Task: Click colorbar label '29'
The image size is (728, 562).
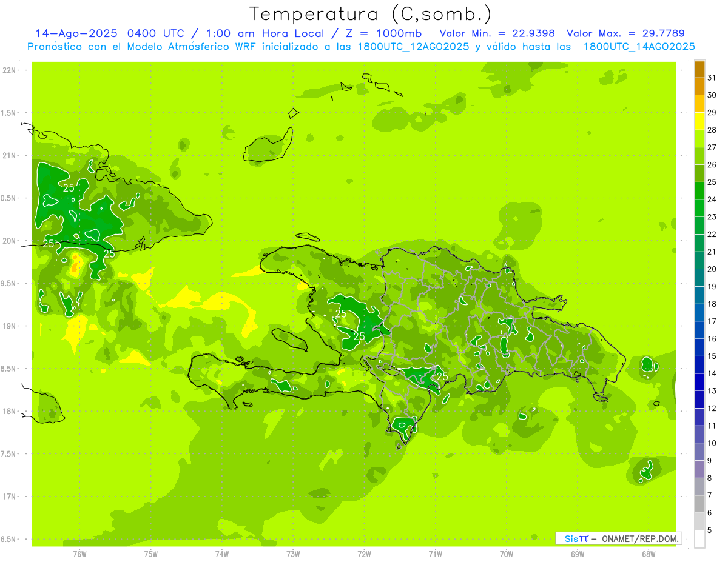Action: click(712, 113)
